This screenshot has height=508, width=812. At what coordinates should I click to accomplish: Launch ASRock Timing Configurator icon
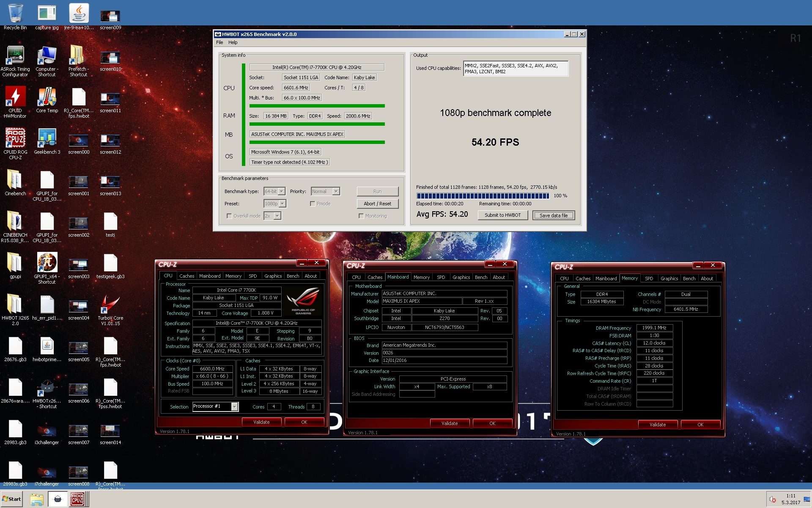coord(15,61)
